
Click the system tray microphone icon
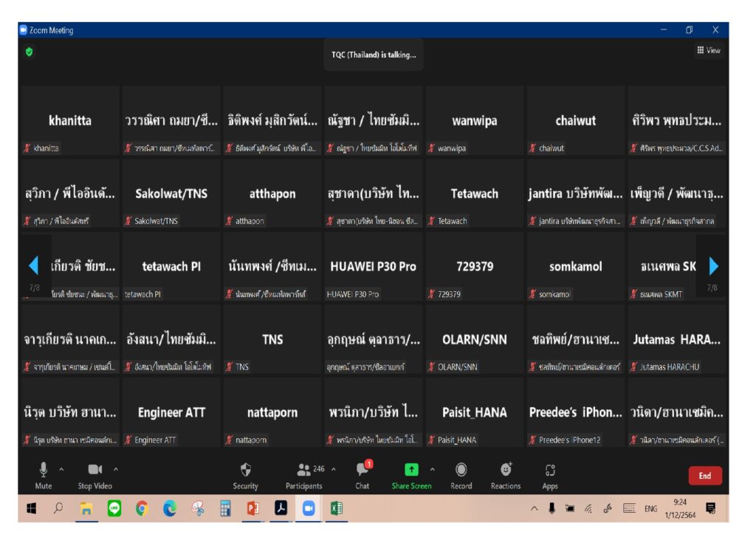pyautogui.click(x=552, y=508)
